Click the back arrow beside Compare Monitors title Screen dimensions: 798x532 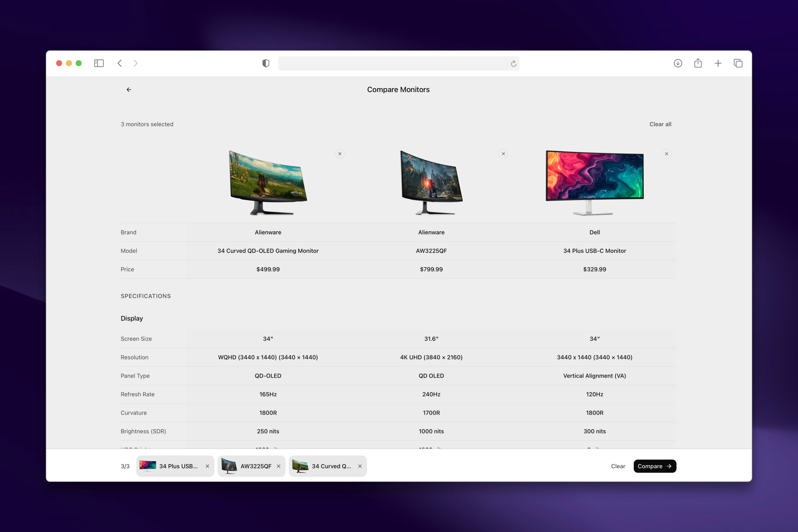129,90
